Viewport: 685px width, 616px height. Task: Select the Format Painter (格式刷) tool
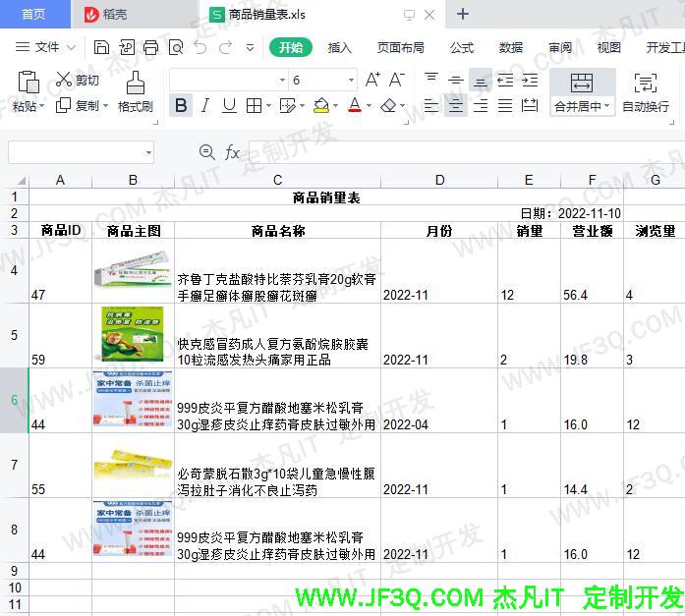pyautogui.click(x=136, y=91)
